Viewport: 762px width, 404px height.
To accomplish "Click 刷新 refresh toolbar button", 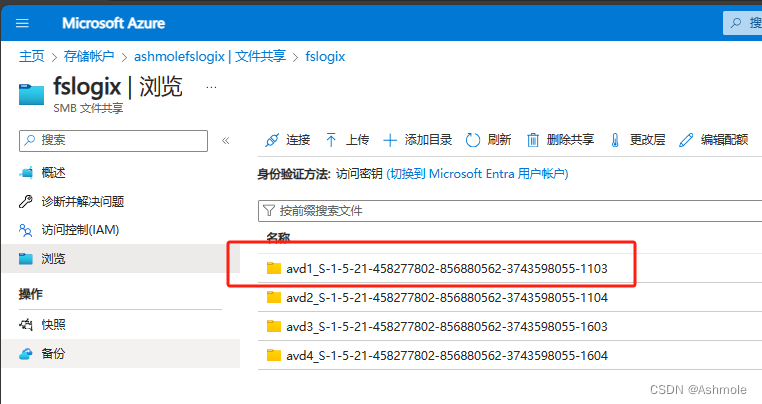I will [x=488, y=140].
